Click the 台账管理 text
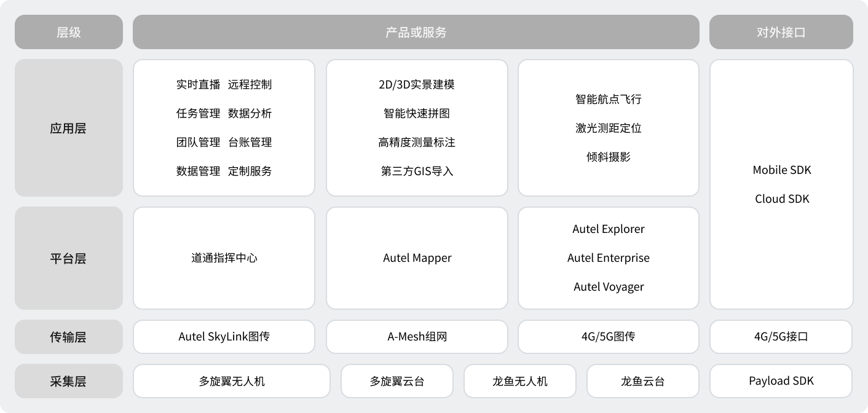Screen dimensions: 868x413 (x=250, y=143)
